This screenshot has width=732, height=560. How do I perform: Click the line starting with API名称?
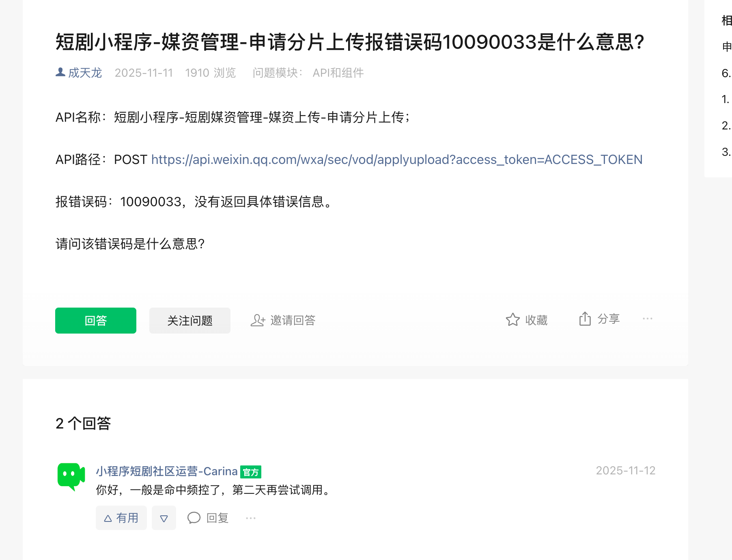click(x=233, y=117)
